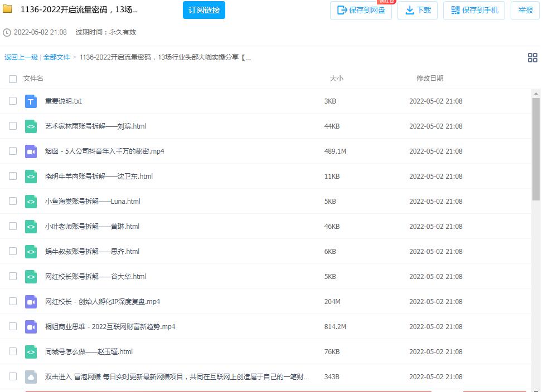Click 保存到手机 button

pos(474,11)
